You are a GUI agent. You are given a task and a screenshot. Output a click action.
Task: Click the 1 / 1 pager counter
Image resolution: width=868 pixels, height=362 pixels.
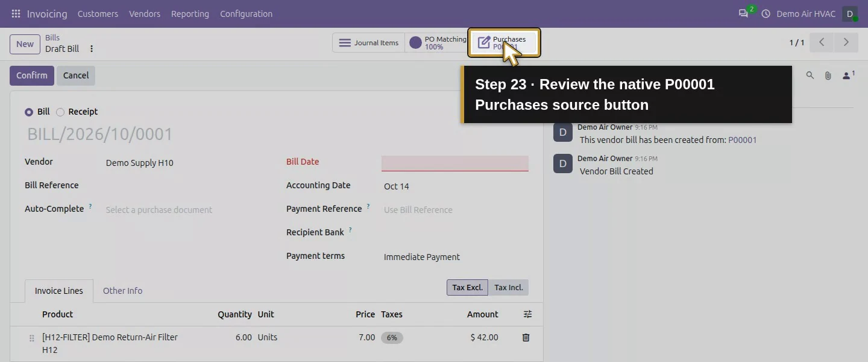(797, 42)
